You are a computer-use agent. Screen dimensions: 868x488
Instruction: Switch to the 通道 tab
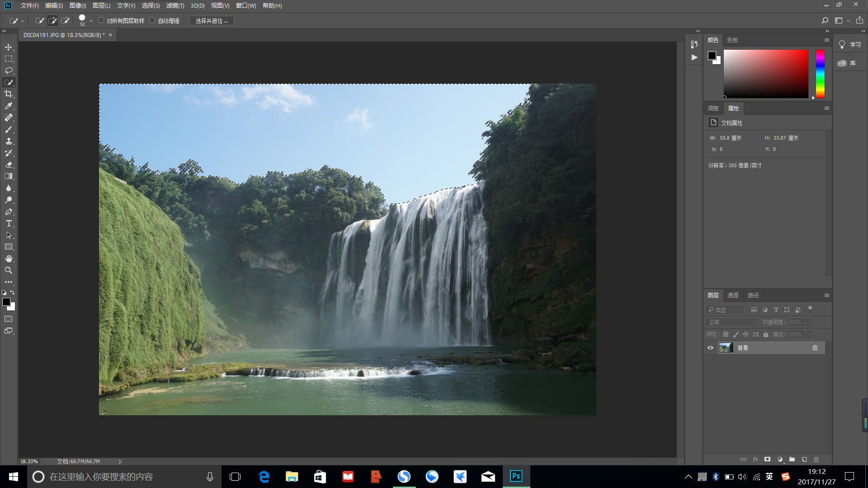click(x=733, y=295)
